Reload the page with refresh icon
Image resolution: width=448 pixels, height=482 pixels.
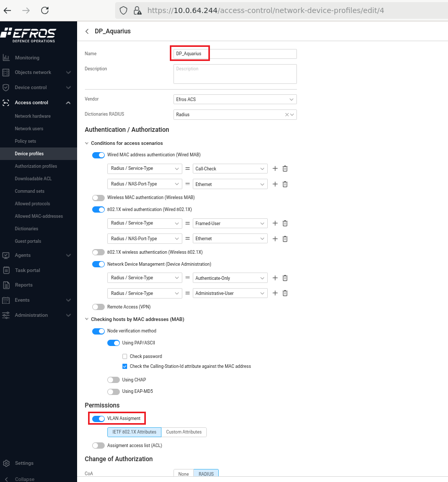click(45, 10)
